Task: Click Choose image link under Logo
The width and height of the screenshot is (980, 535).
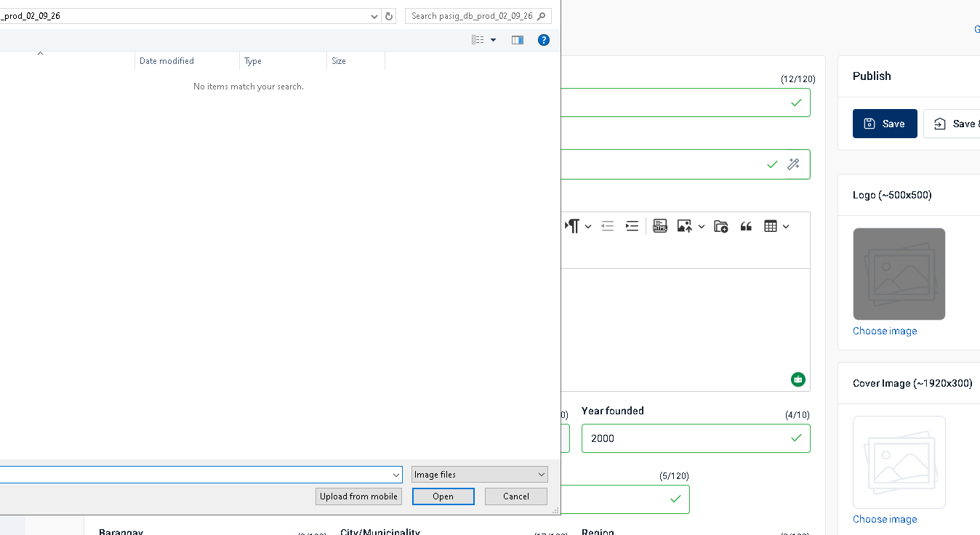Action: pyautogui.click(x=885, y=331)
